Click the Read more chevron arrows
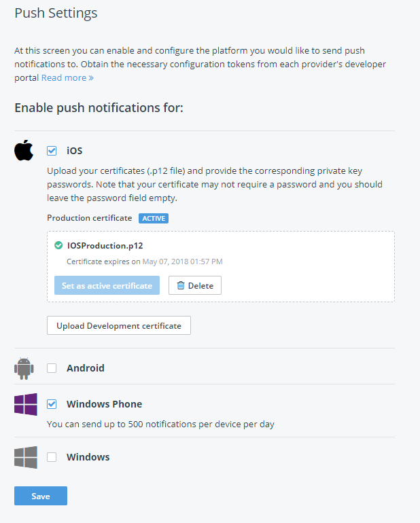Screen dimensions: 420x523 click(x=91, y=78)
